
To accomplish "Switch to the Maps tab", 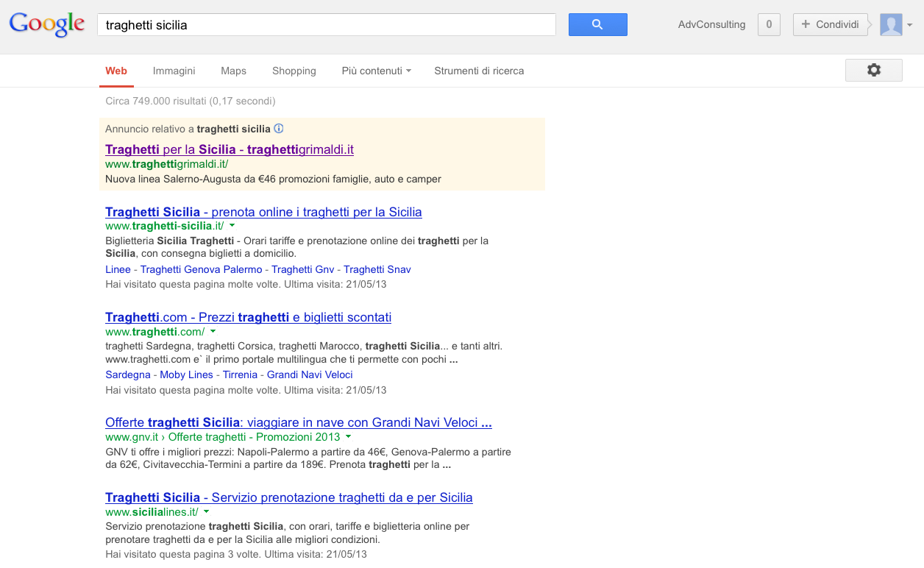I will point(233,71).
